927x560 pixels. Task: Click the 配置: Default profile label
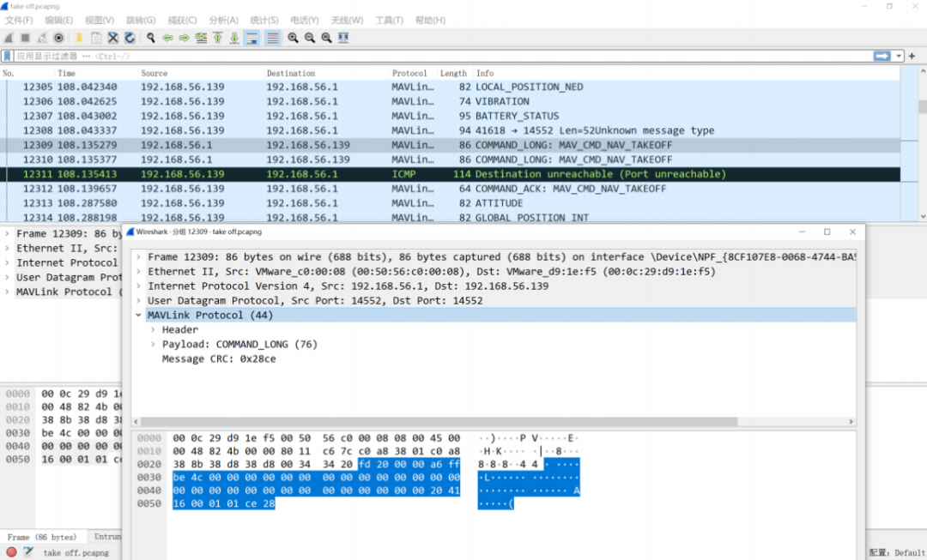point(897,553)
